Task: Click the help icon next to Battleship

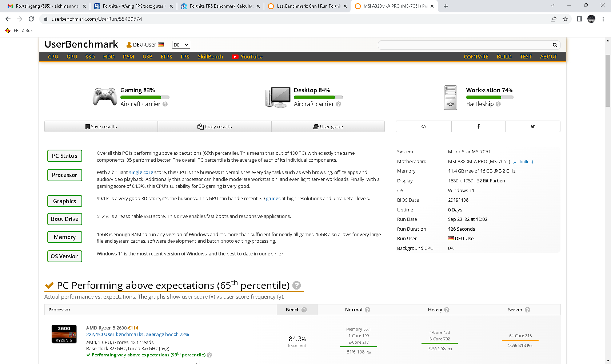Action: click(498, 104)
